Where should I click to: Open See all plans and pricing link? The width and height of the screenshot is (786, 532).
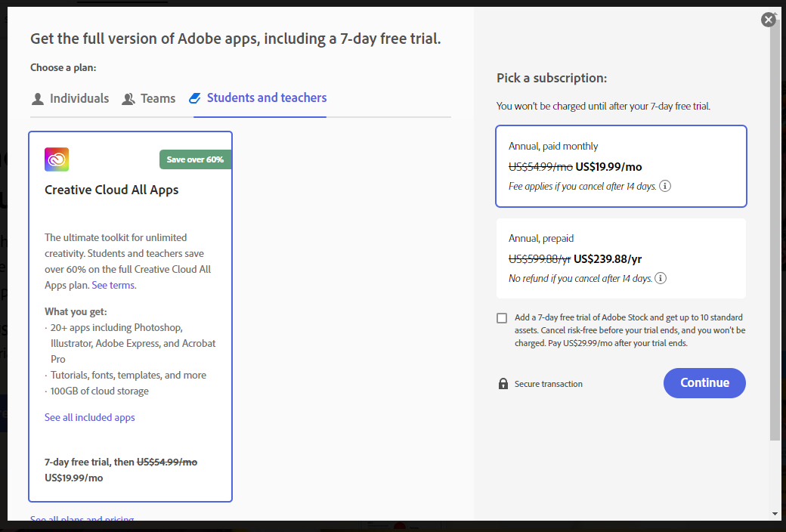point(82,519)
